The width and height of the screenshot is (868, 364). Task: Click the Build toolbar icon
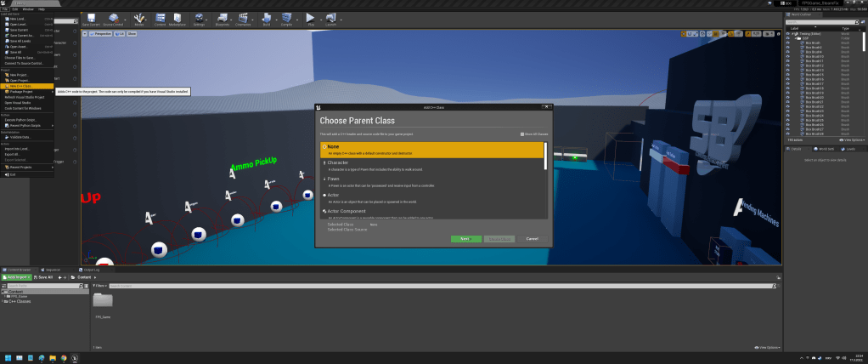coord(266,19)
